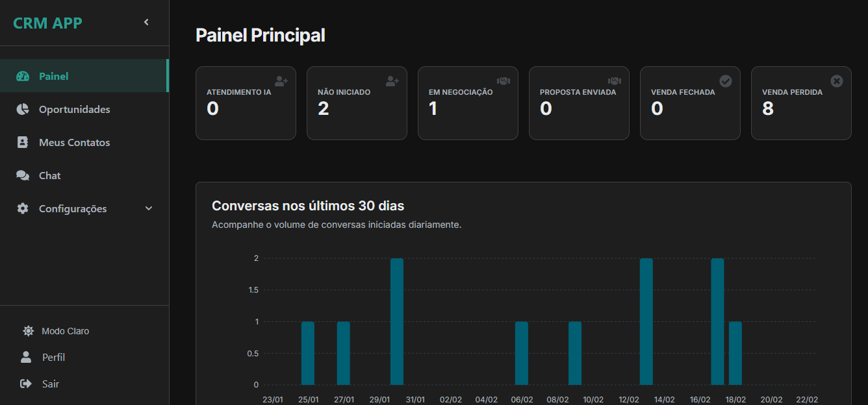Viewport: 868px width, 405px height.
Task: Click the sun icon next to Modo Claro
Action: point(28,330)
